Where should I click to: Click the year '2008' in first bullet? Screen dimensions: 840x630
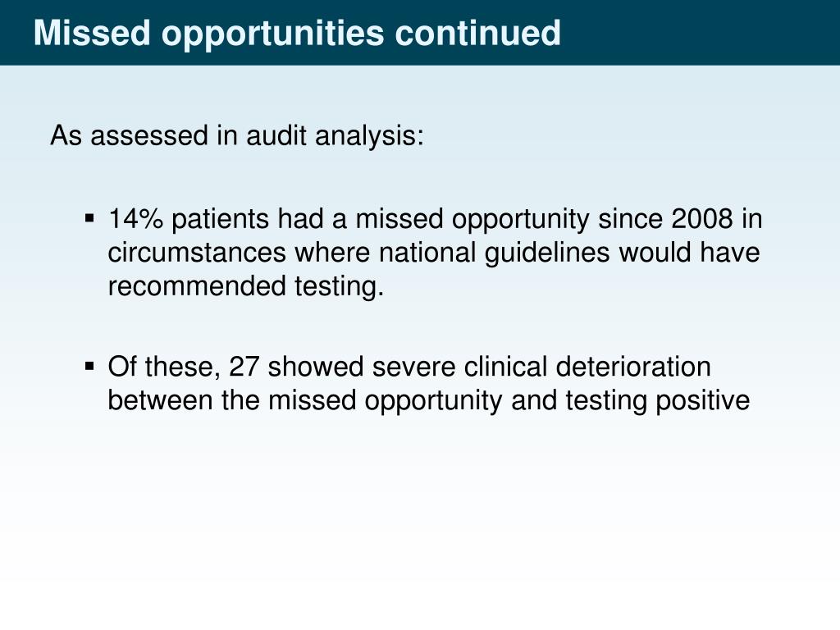click(702, 218)
